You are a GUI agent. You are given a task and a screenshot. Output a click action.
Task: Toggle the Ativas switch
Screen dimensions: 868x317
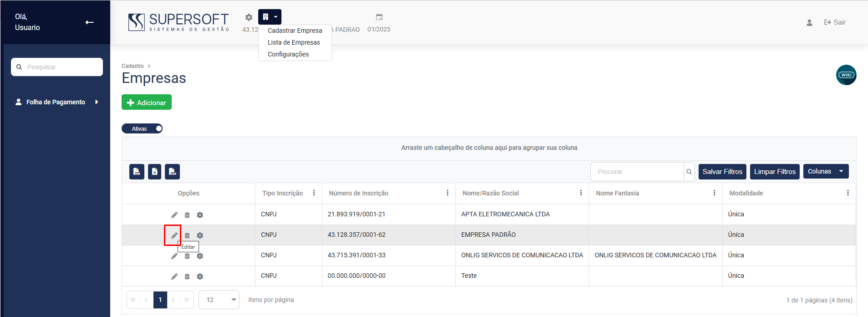click(142, 128)
